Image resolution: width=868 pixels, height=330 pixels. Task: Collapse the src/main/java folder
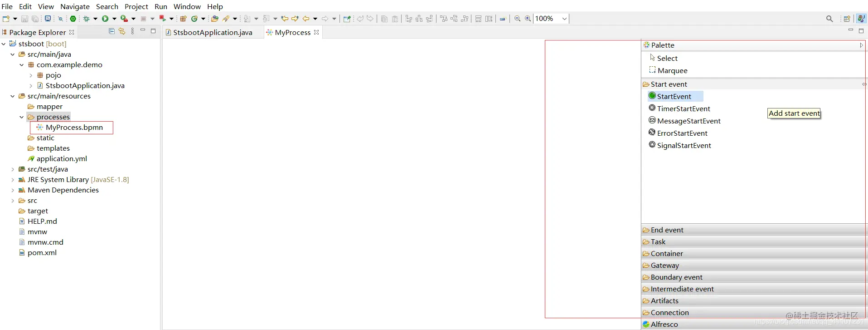point(13,54)
